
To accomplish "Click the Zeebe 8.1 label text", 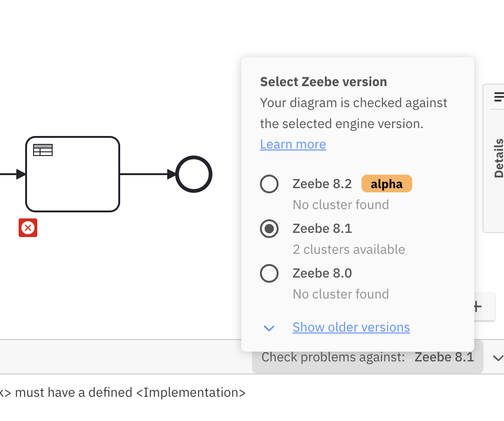I will point(322,229).
